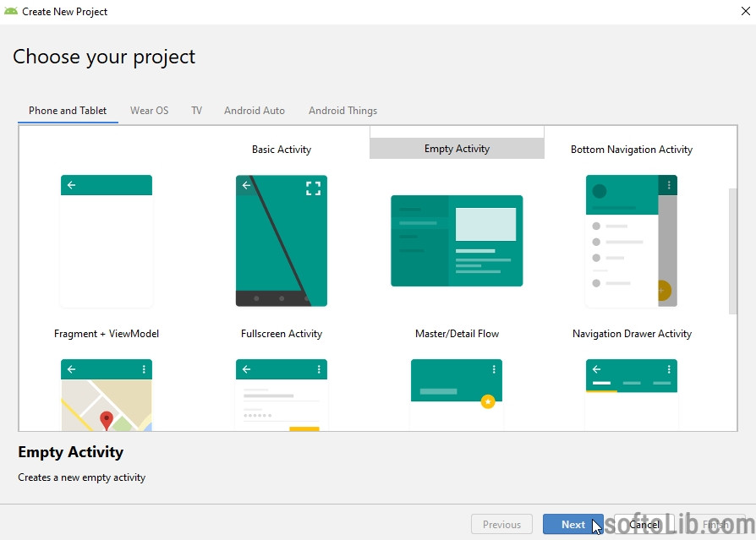Click the Android icon in title bar
The width and height of the screenshot is (756, 540).
pyautogui.click(x=11, y=11)
